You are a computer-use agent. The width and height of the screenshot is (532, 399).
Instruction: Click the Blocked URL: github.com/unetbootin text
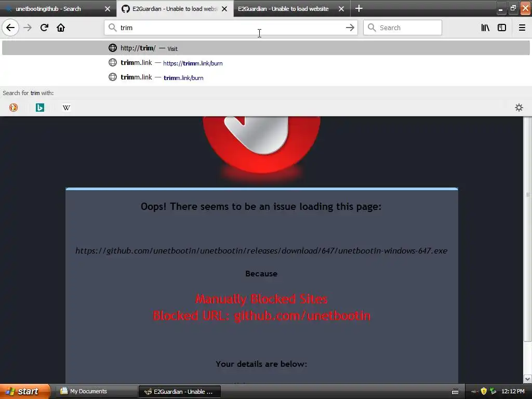(x=261, y=315)
